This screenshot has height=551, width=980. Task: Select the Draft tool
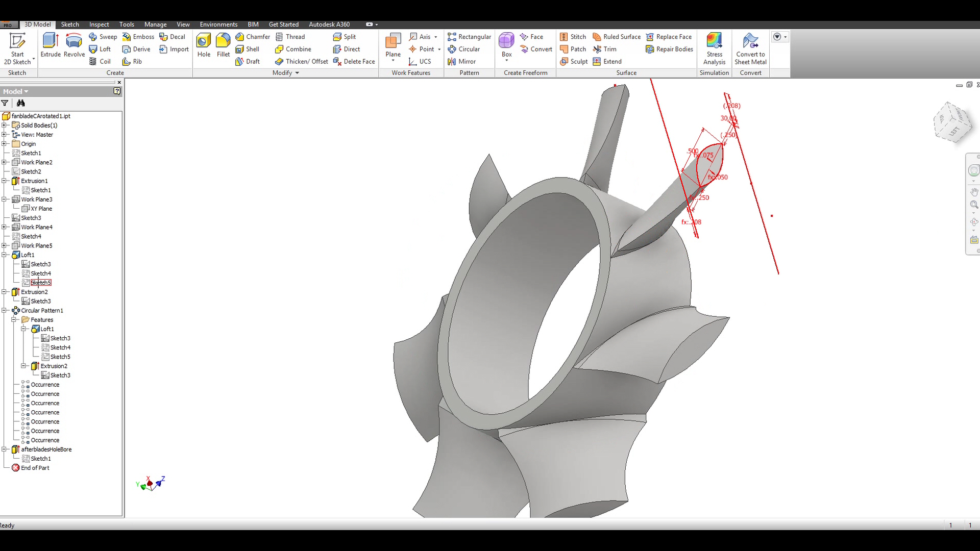coord(248,61)
